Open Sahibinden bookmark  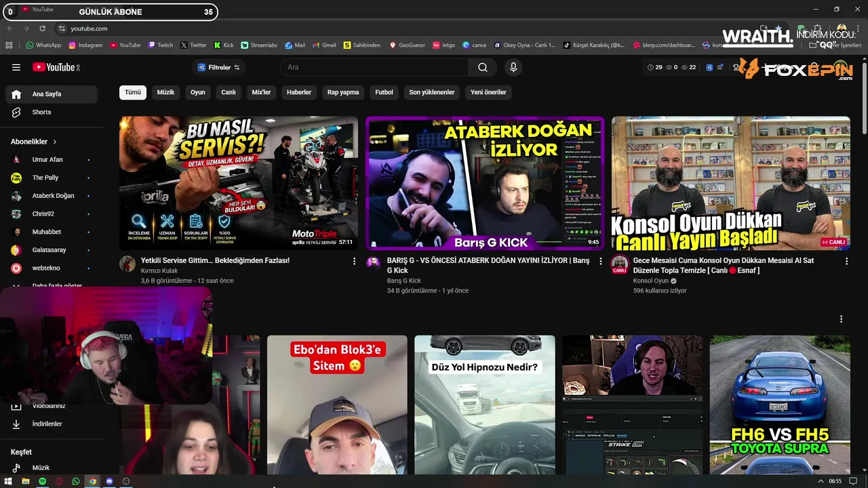(x=362, y=45)
